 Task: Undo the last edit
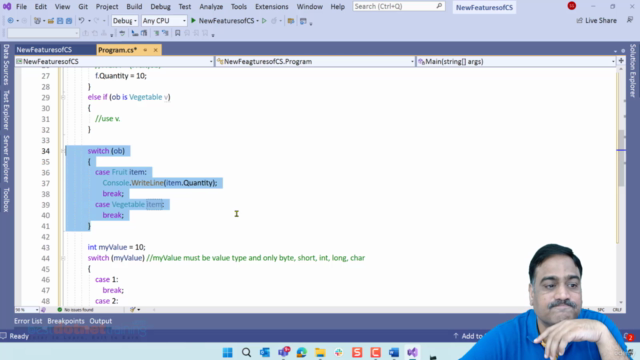coord(81,20)
